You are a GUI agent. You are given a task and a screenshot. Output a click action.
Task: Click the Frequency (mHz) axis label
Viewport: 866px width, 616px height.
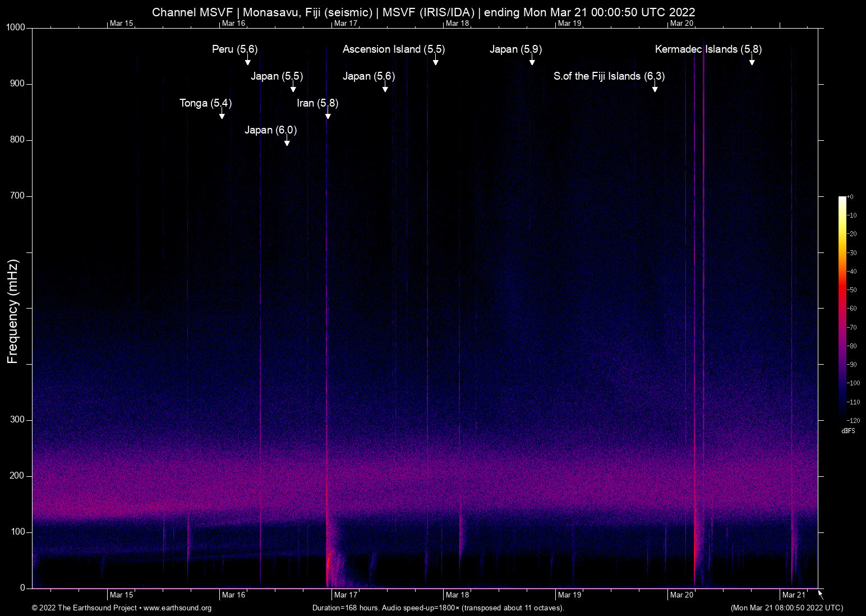[x=12, y=311]
